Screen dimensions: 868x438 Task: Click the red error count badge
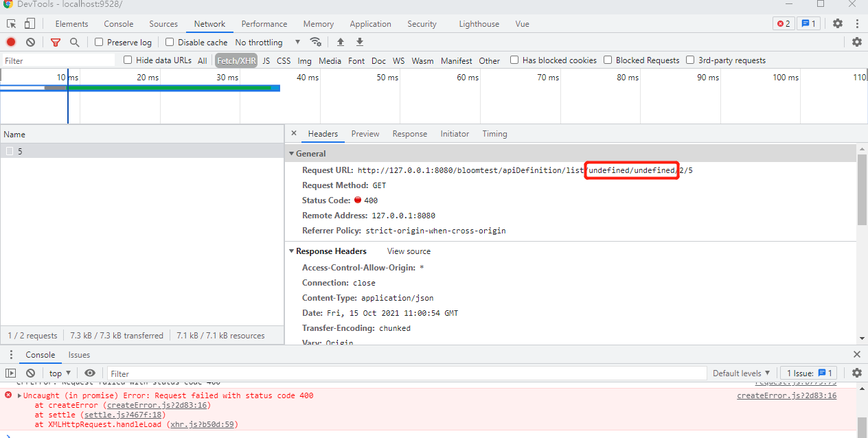[x=783, y=23]
